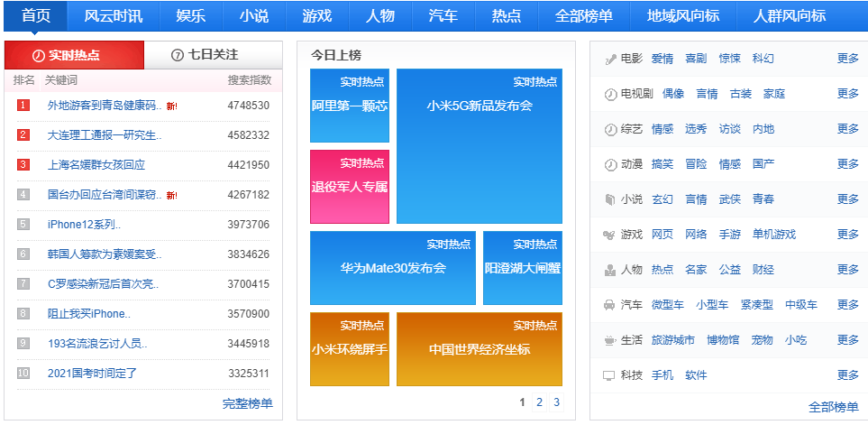Click the person icon beside 人物
Image resolution: width=868 pixels, height=425 pixels.
(609, 271)
